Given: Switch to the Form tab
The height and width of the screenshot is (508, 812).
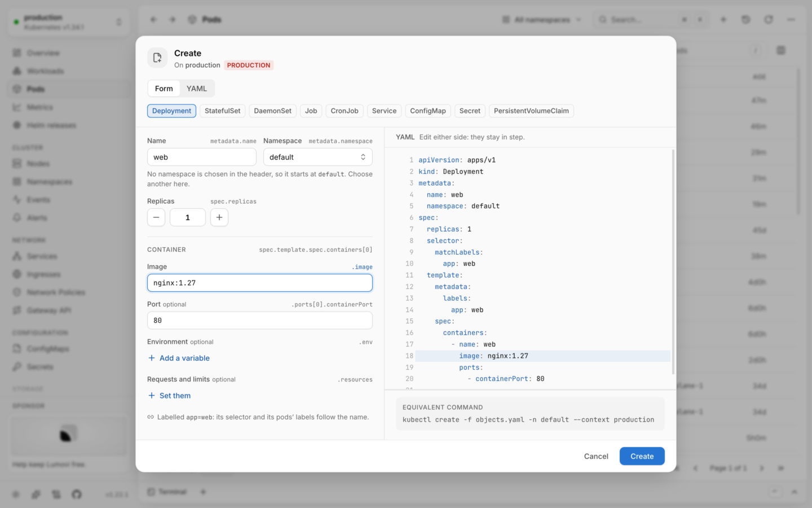Looking at the screenshot, I should 164,89.
